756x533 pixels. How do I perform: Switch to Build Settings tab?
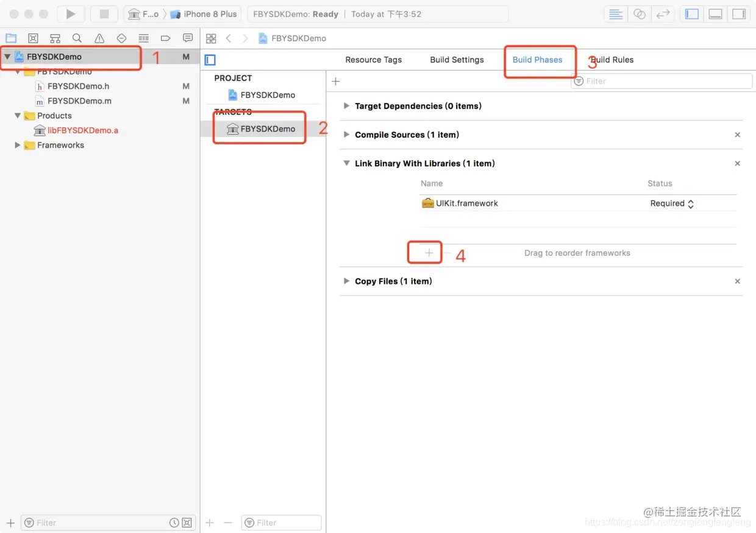pyautogui.click(x=457, y=60)
